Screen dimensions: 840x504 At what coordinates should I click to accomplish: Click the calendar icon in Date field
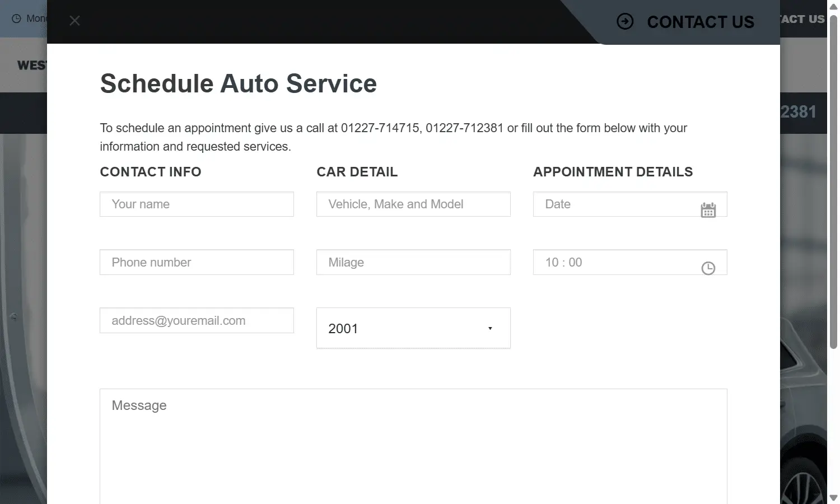(708, 210)
